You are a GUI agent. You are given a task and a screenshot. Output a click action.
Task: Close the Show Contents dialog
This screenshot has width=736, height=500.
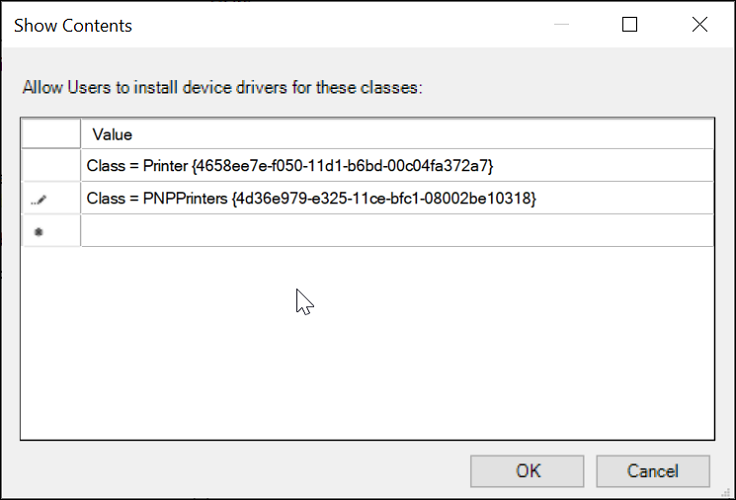click(x=699, y=24)
